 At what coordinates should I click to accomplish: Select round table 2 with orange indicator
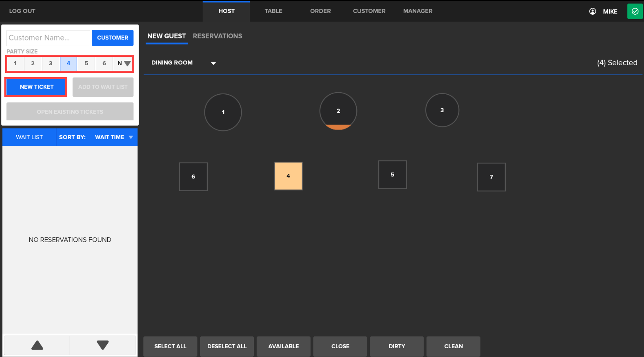tap(338, 111)
